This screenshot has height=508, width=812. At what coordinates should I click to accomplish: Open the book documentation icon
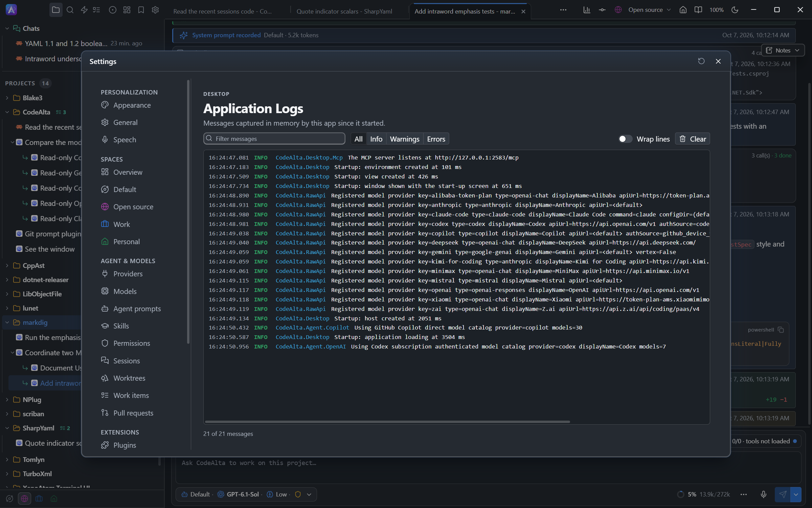[698, 10]
